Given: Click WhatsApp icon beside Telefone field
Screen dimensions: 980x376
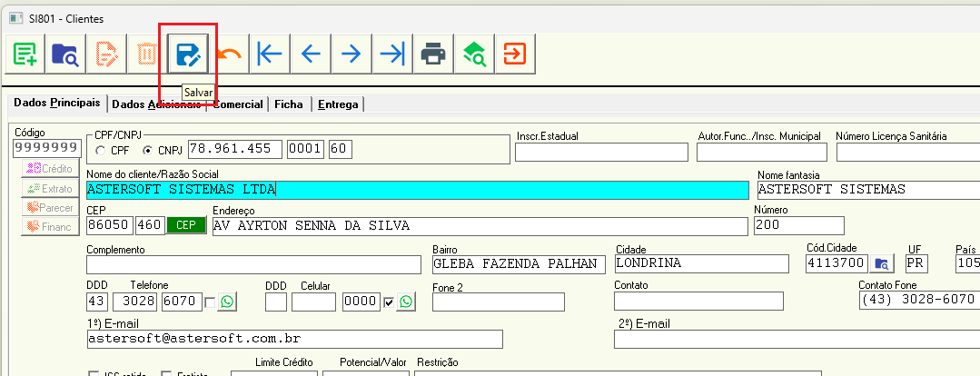Looking at the screenshot, I should click(x=227, y=302).
